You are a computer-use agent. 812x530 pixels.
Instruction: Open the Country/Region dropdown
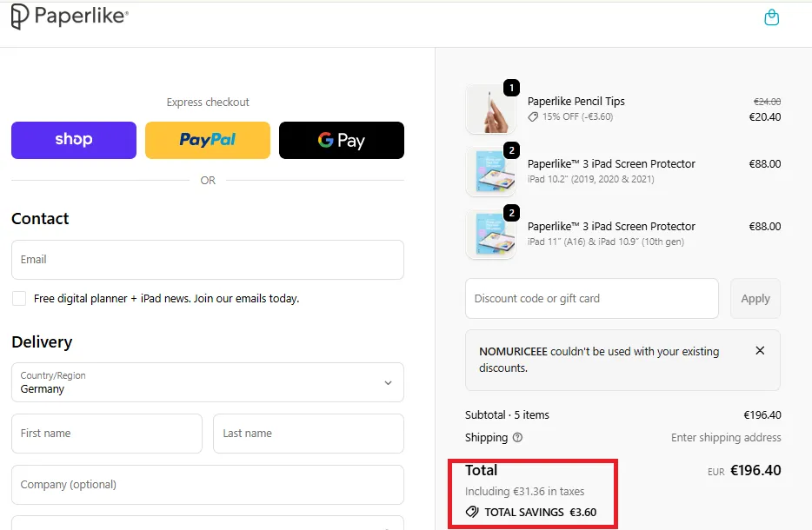207,382
